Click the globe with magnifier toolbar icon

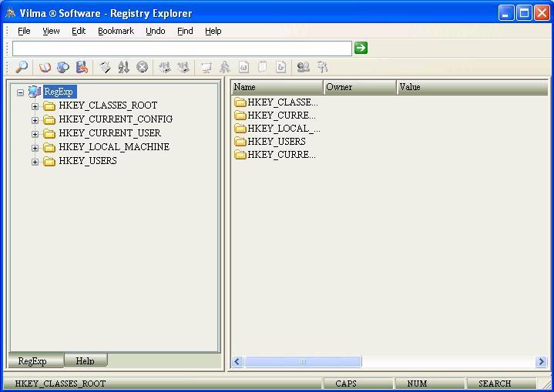tap(63, 67)
